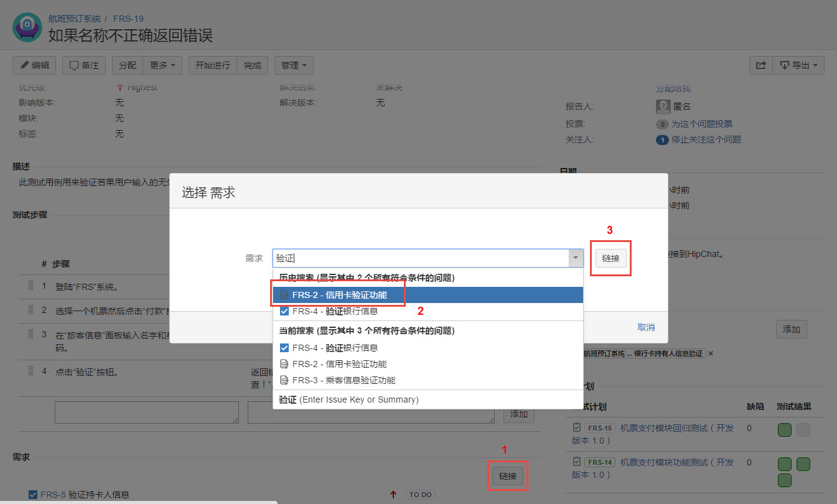The height and width of the screenshot is (504, 837).
Task: Toggle the 需求 combo box arrow
Action: (576, 258)
